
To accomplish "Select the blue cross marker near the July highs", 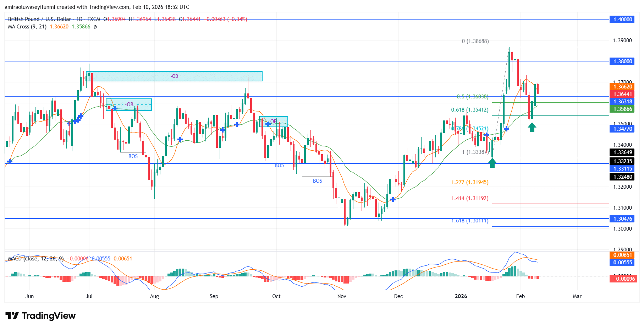I will pos(81,116).
